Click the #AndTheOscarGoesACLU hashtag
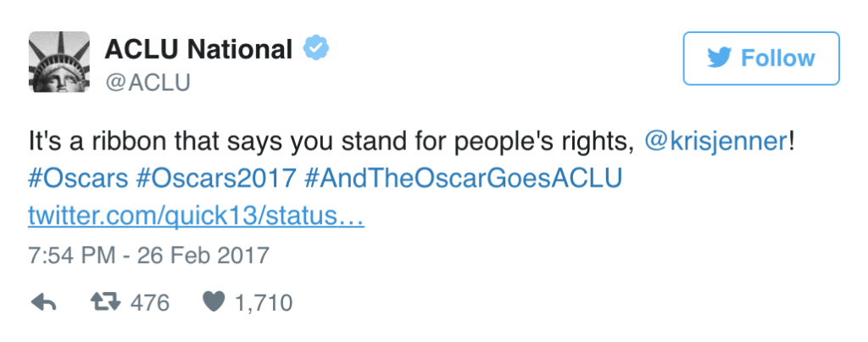Viewport: 868px width, 342px height. [462, 180]
